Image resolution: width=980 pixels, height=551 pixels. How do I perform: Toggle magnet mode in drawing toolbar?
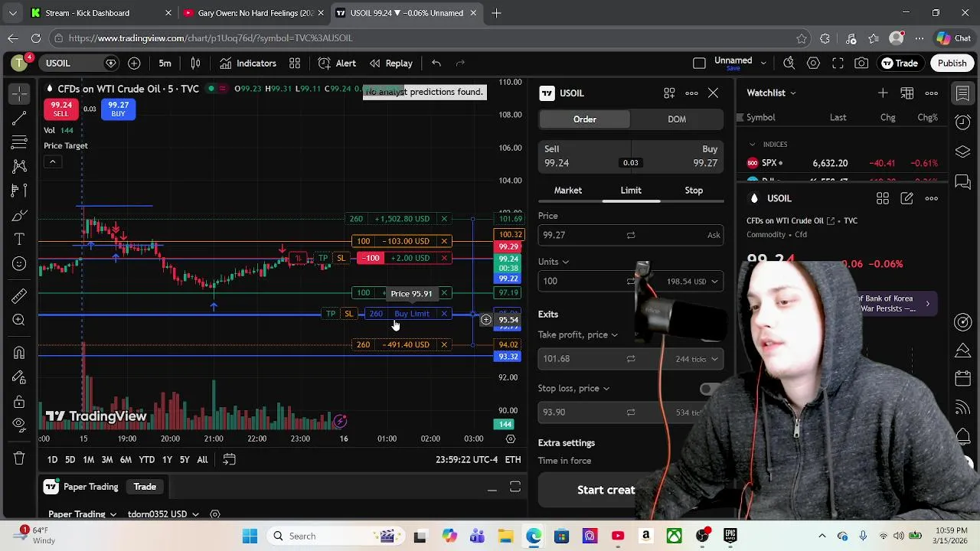tap(19, 353)
